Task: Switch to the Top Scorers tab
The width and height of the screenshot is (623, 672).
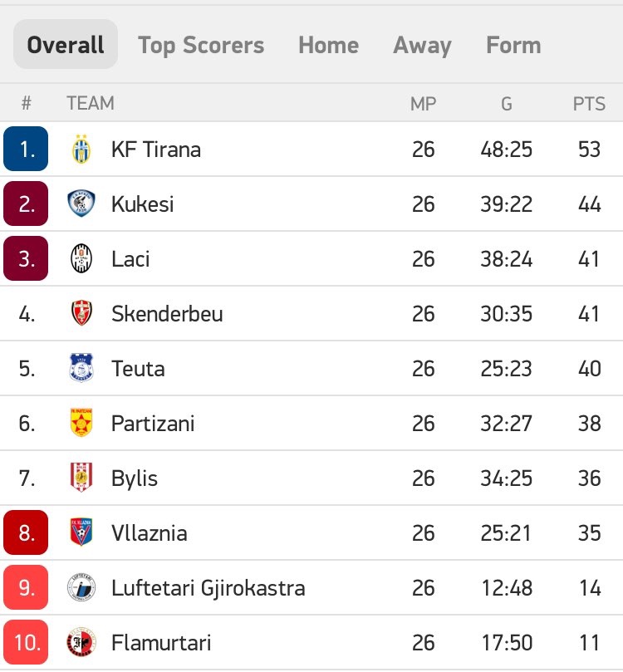Action: point(201,45)
